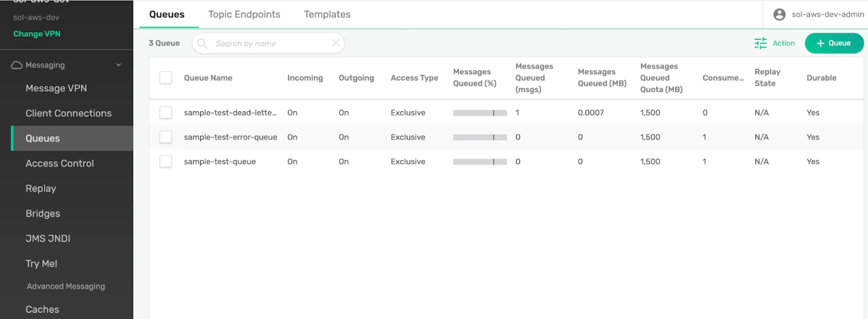
Task: Sort by Messages Queued (MB) header
Action: 602,78
